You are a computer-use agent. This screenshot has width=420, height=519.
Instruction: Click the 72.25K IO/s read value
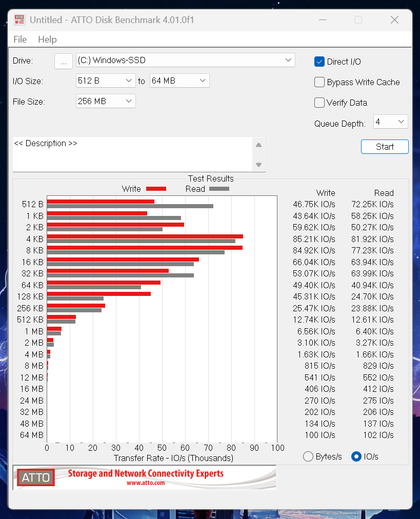click(372, 204)
